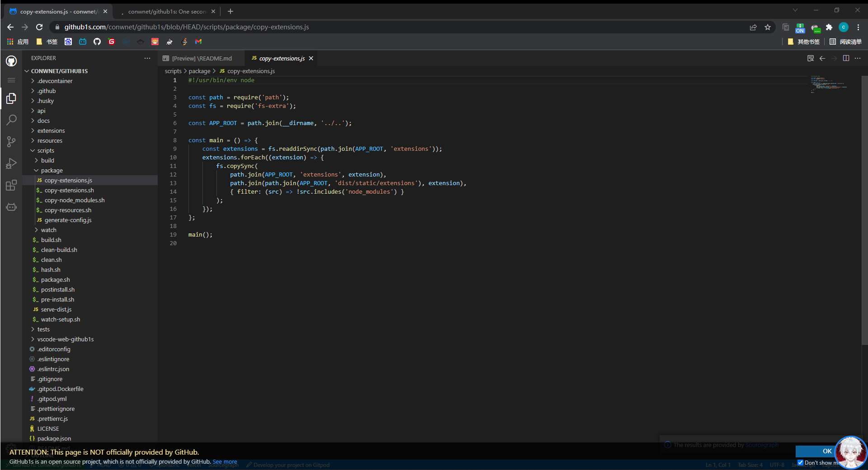This screenshot has width=868, height=470.
Task: Reload the page in browser
Action: pyautogui.click(x=39, y=27)
